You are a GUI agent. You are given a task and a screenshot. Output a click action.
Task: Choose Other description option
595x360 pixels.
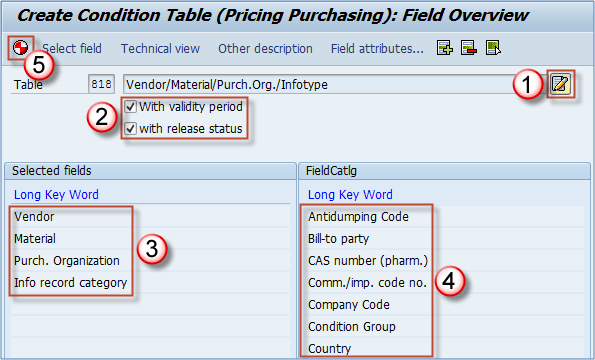tap(265, 49)
